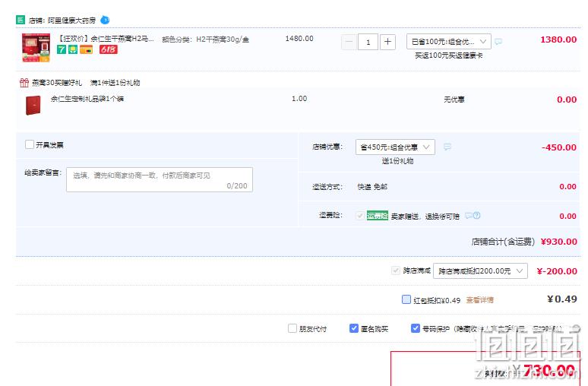Click the comment icon next to the item discount dropdown

pyautogui.click(x=498, y=42)
